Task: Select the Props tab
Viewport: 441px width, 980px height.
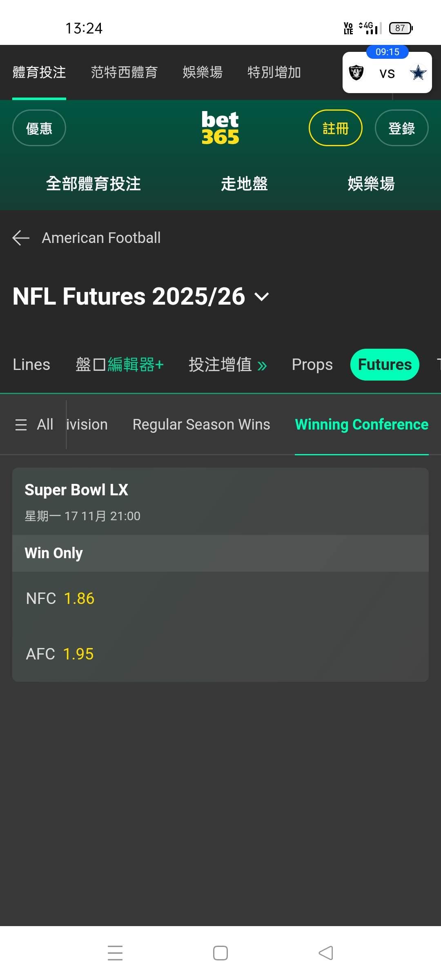Action: tap(312, 365)
